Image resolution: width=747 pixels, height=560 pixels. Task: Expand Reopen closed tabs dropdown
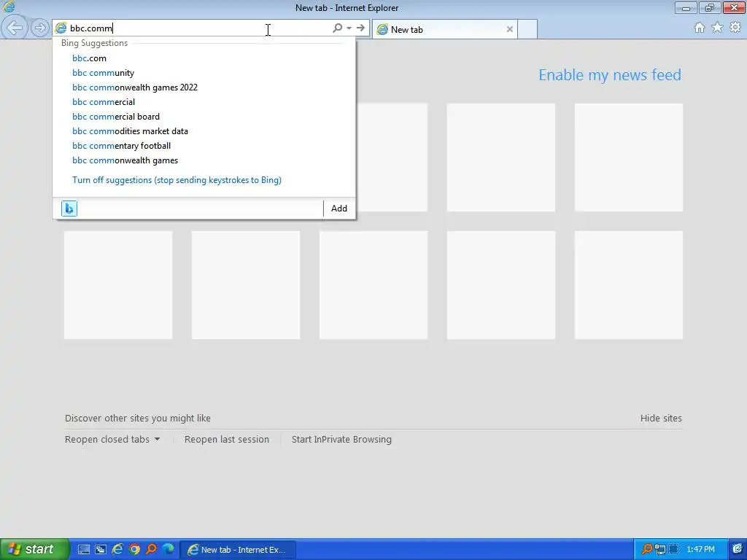112,439
